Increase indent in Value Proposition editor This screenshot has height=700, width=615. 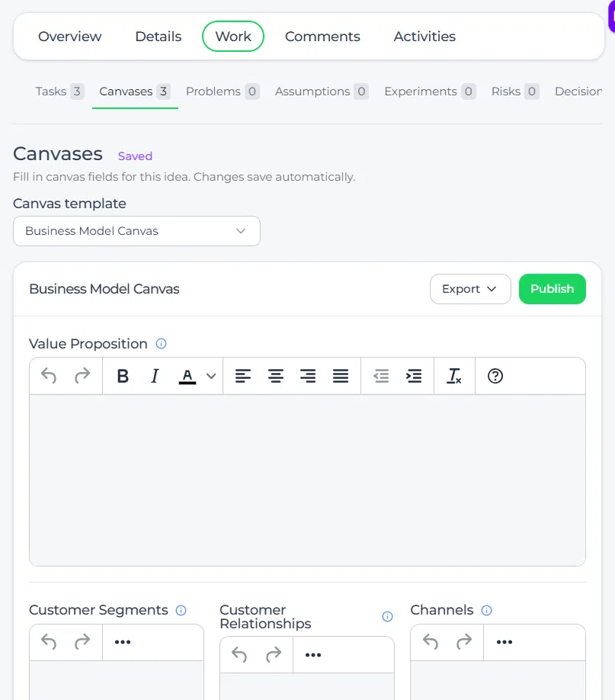click(x=414, y=376)
